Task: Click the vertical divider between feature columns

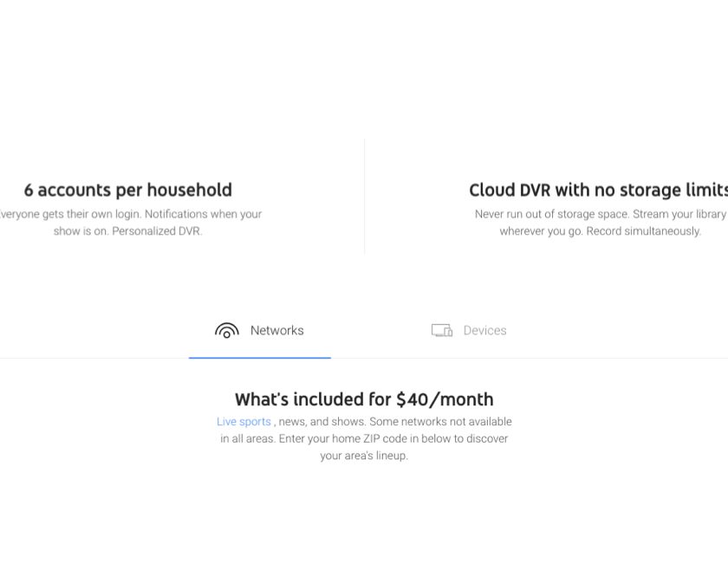Action: point(364,195)
